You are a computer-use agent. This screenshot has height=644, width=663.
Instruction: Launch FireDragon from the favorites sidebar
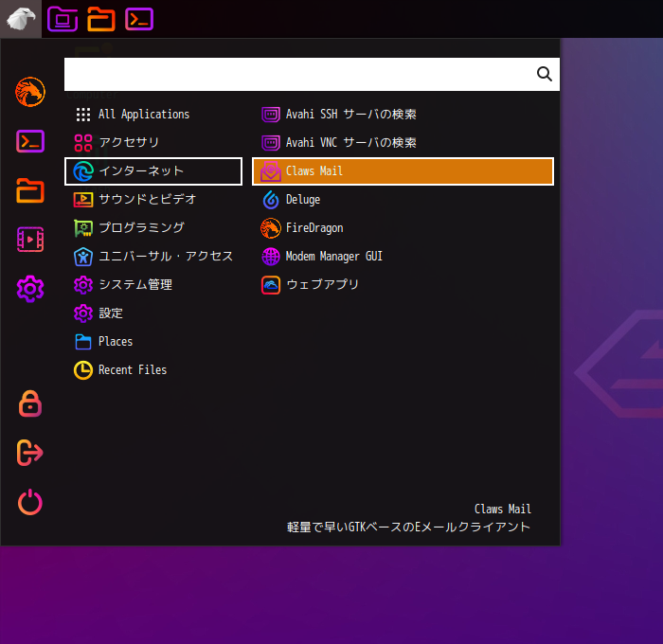coord(30,92)
